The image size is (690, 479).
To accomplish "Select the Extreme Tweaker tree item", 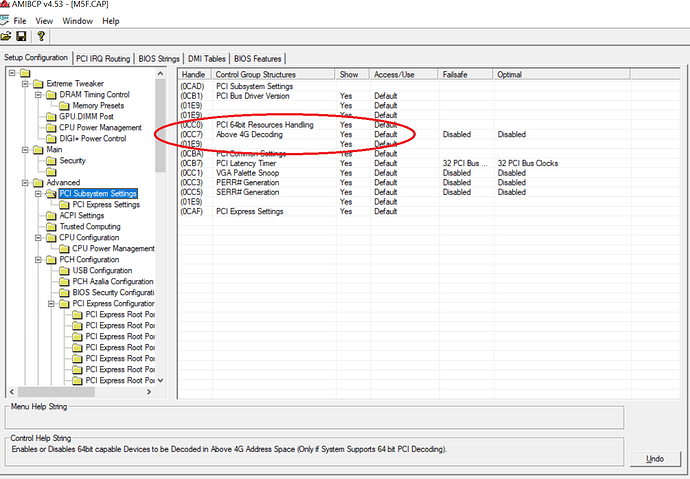I will click(x=75, y=84).
